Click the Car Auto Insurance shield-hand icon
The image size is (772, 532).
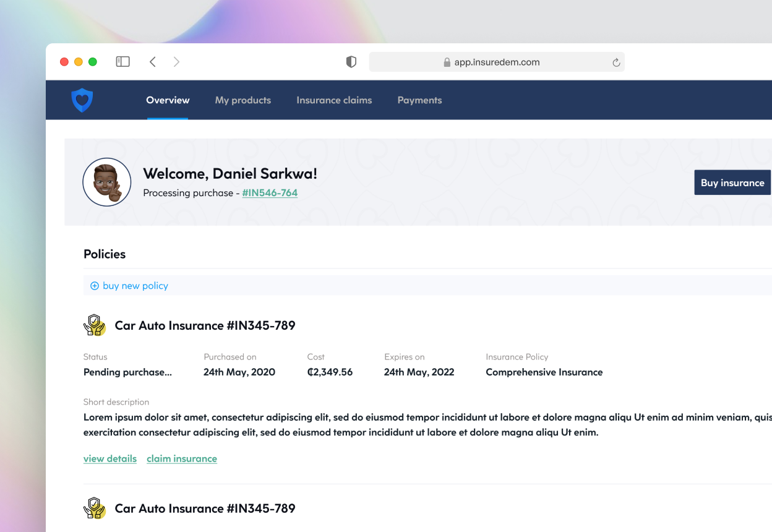[95, 325]
